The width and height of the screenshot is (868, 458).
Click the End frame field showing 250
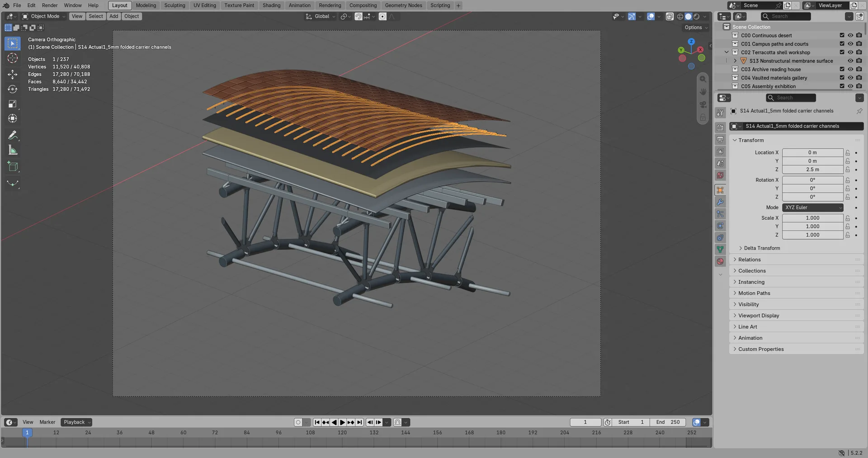[x=668, y=422]
